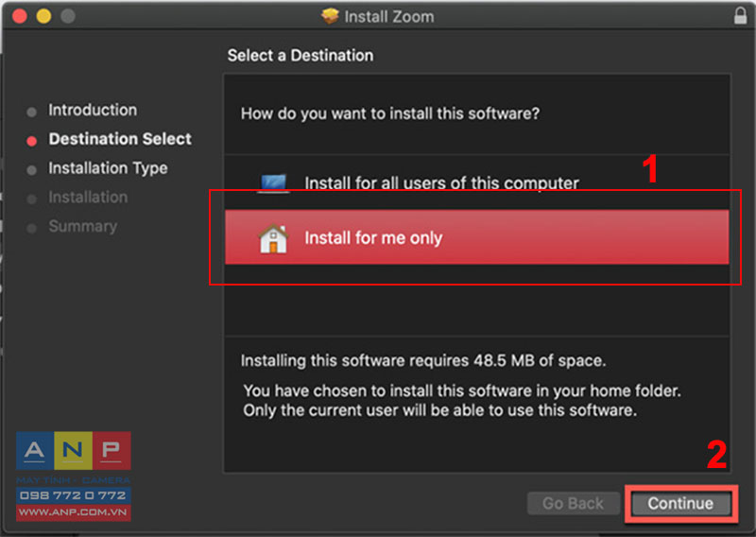The height and width of the screenshot is (537, 756).
Task: Click the greyed-out Go Back button
Action: [573, 504]
